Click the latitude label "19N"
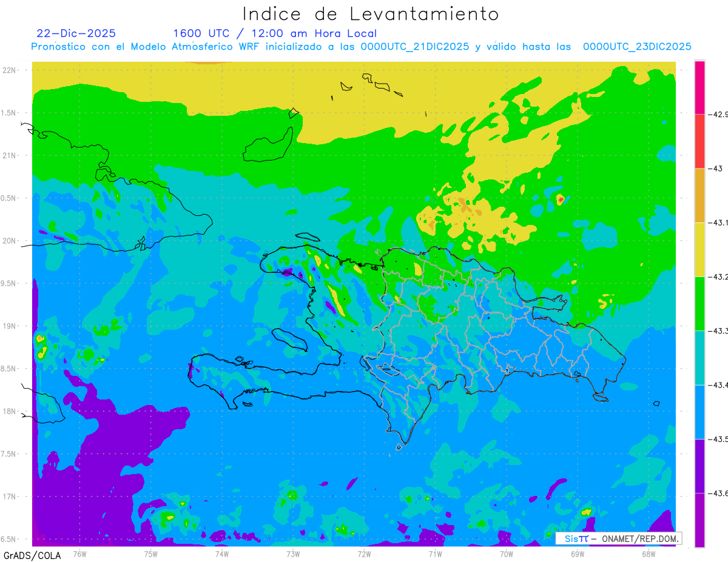This screenshot has height=562, width=728. pos(10,326)
